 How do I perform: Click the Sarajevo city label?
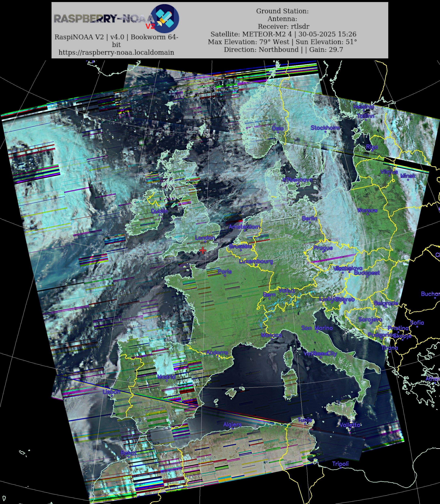[370, 319]
